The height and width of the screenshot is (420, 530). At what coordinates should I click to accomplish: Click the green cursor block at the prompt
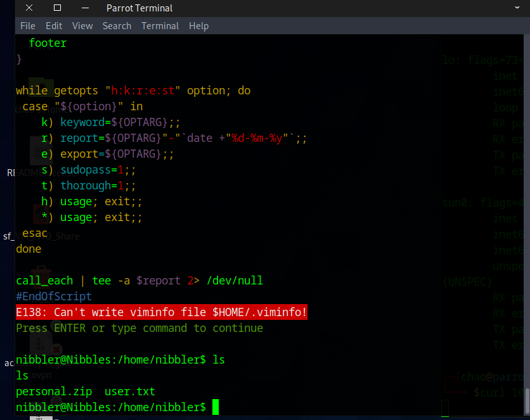point(216,407)
